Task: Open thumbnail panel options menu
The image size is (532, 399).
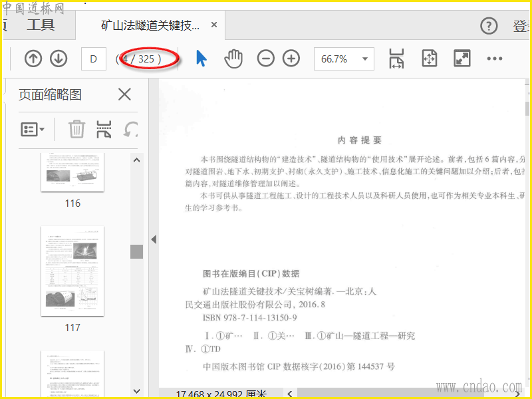Action: (x=33, y=129)
